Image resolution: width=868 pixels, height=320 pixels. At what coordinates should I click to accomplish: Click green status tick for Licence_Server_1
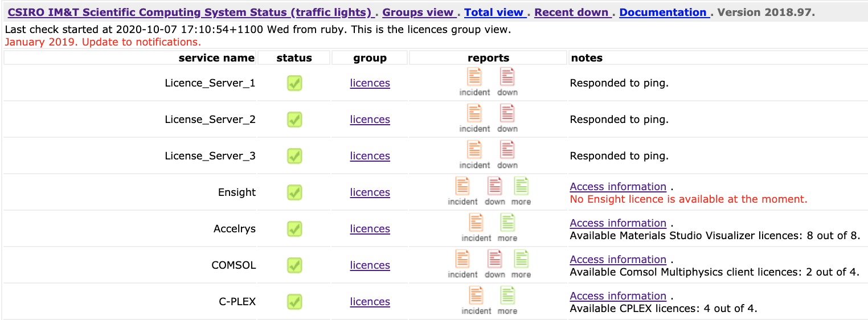click(294, 83)
